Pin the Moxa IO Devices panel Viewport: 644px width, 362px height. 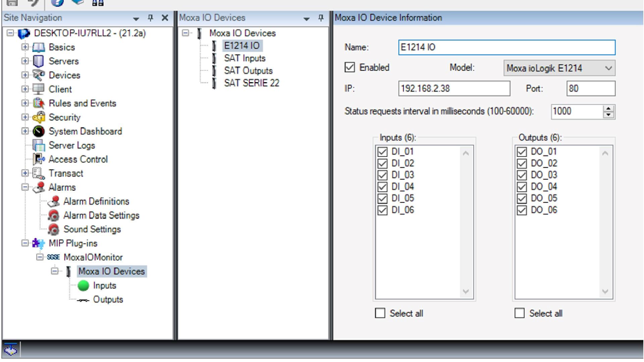coord(321,18)
